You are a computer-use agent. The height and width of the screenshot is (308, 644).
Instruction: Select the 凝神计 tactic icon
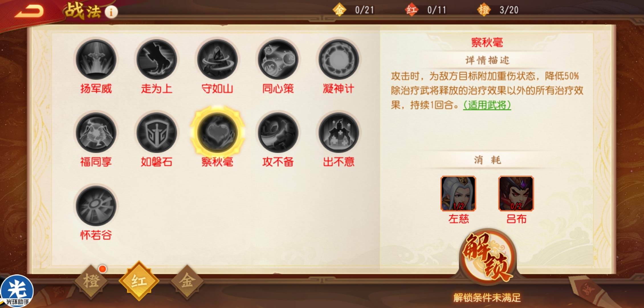pos(339,59)
